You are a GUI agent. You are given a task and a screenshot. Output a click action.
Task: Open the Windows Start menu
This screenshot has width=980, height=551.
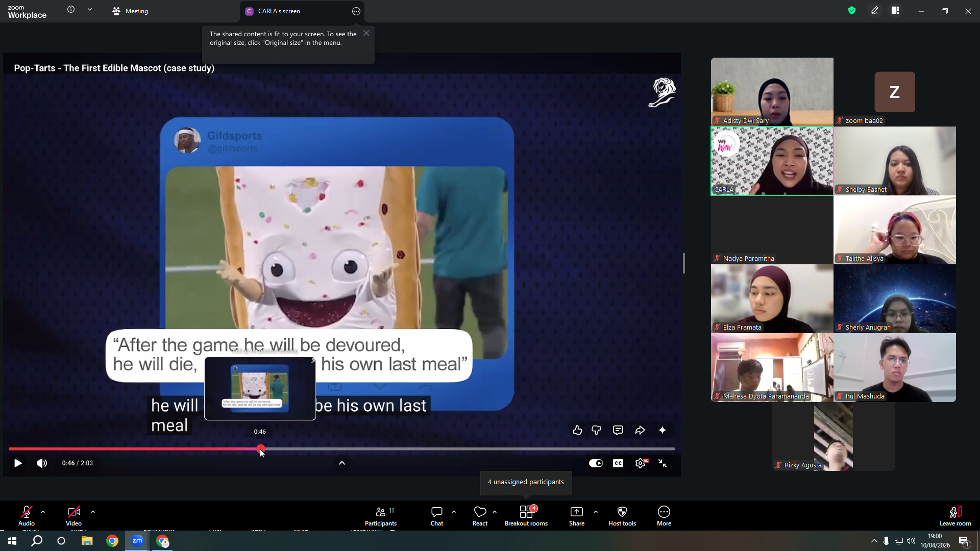coord(12,541)
